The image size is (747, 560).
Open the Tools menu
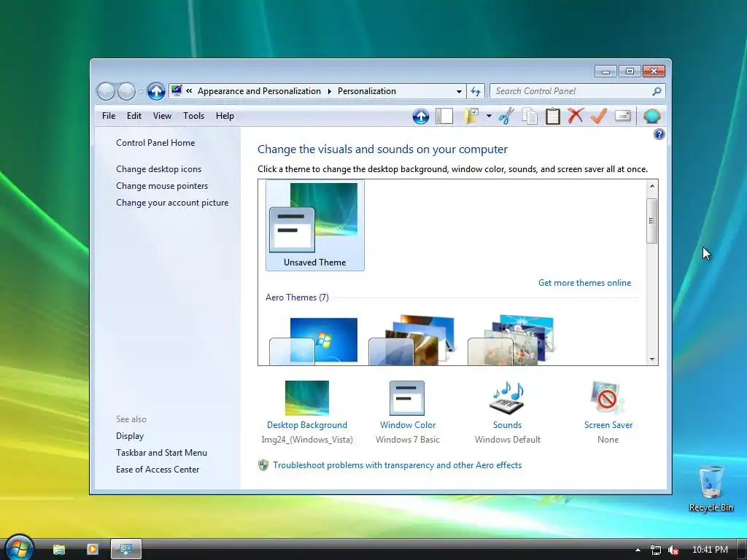pyautogui.click(x=193, y=116)
